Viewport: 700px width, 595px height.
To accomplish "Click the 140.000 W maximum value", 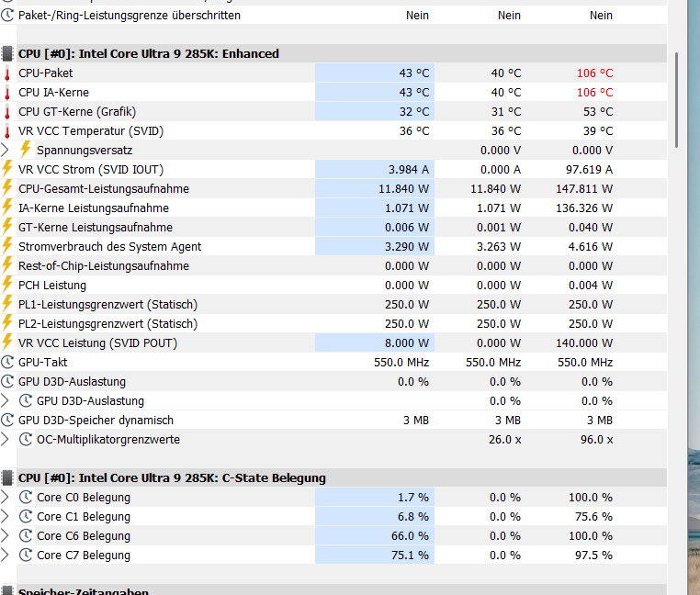I will click(584, 342).
